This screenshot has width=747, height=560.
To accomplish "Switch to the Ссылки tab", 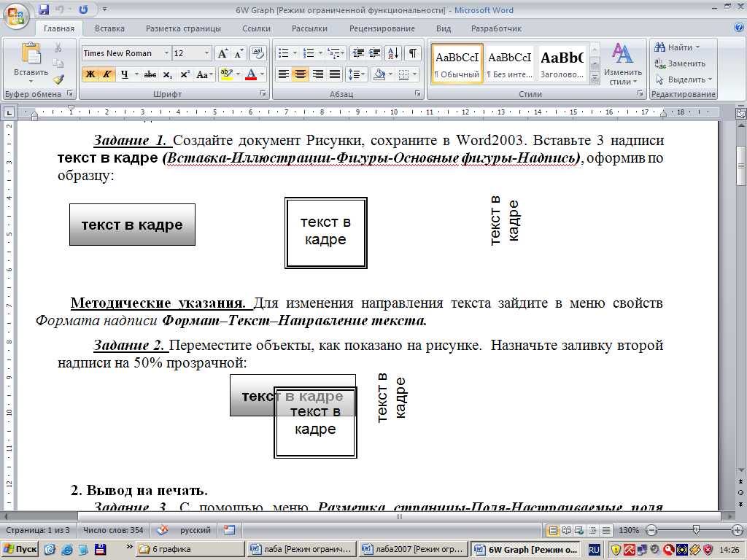I will (256, 28).
